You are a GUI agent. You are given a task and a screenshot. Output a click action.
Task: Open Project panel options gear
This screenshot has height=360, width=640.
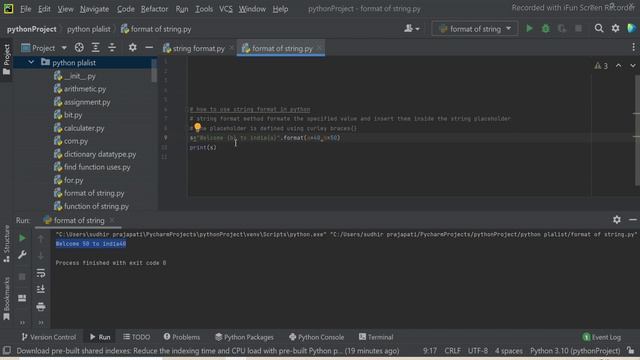point(133,48)
